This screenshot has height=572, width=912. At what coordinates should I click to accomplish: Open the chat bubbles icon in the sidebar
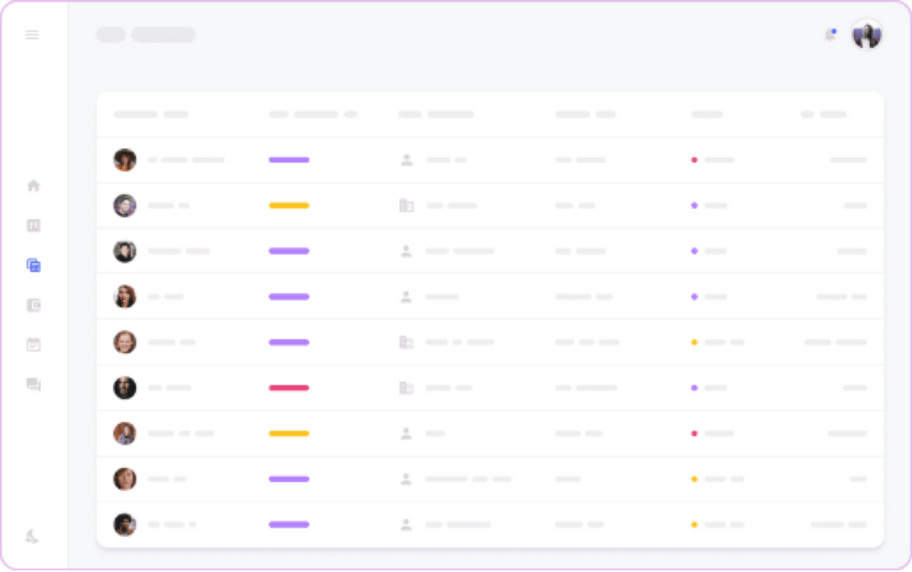point(33,385)
